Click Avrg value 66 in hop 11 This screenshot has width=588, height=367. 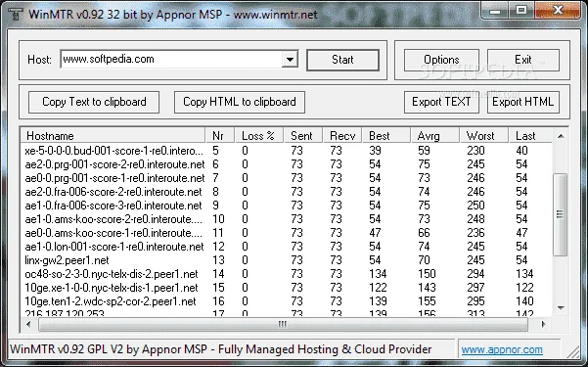pyautogui.click(x=424, y=233)
